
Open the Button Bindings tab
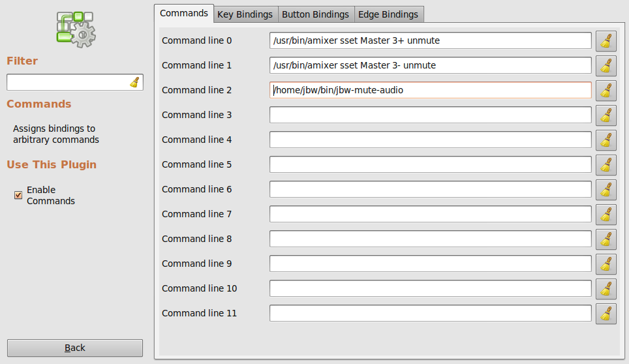click(x=316, y=14)
